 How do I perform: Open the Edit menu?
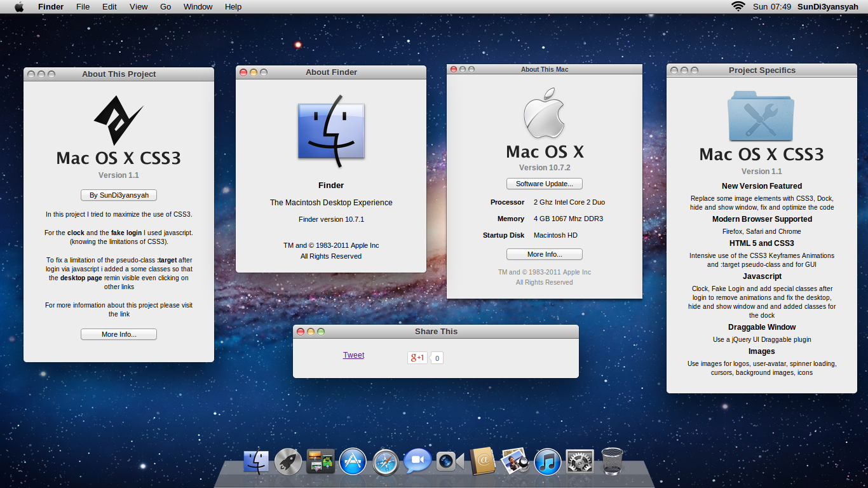[109, 6]
